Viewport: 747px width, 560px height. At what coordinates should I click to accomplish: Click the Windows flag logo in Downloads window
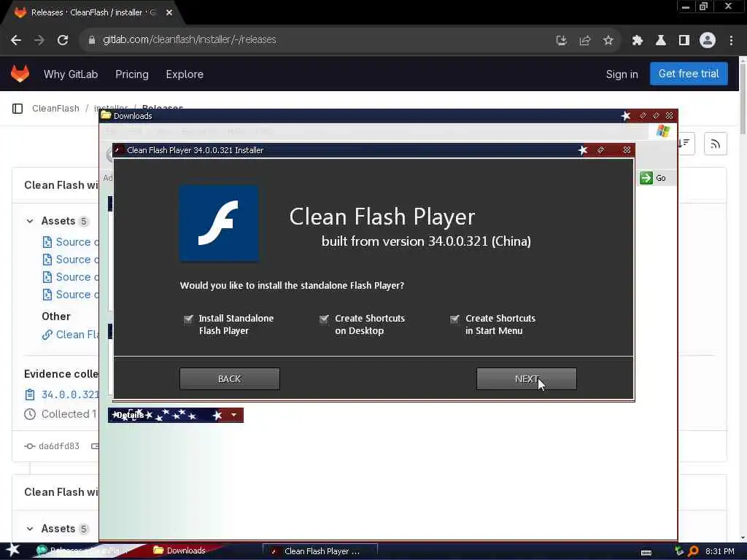(x=663, y=131)
